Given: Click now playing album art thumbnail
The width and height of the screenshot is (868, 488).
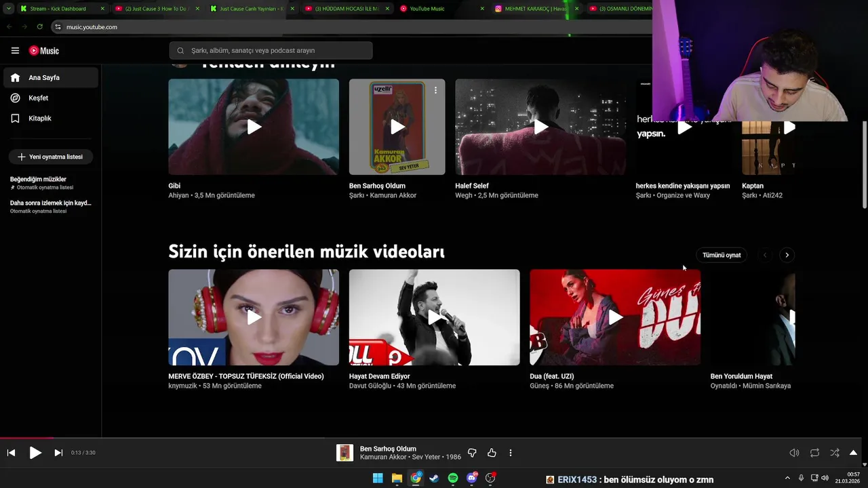Looking at the screenshot, I should click(x=344, y=453).
